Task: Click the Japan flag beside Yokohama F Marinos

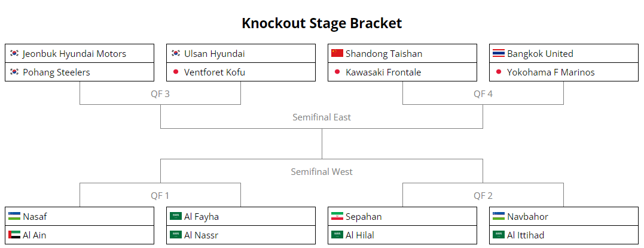Action: click(498, 71)
